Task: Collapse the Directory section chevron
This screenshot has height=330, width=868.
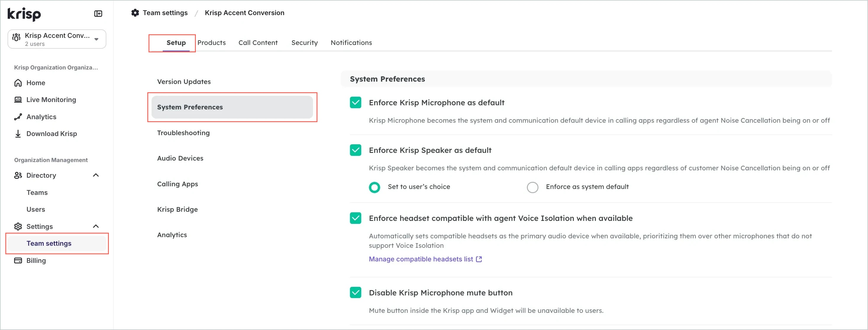Action: point(96,175)
